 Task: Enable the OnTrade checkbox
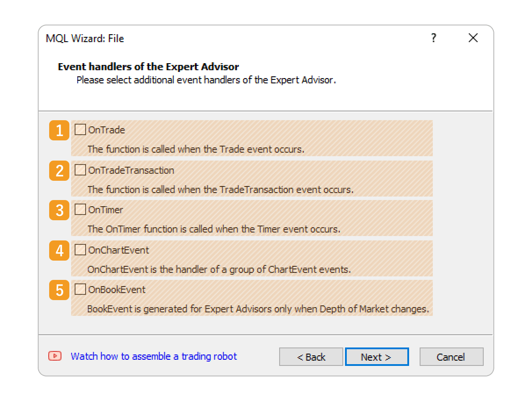(80, 129)
